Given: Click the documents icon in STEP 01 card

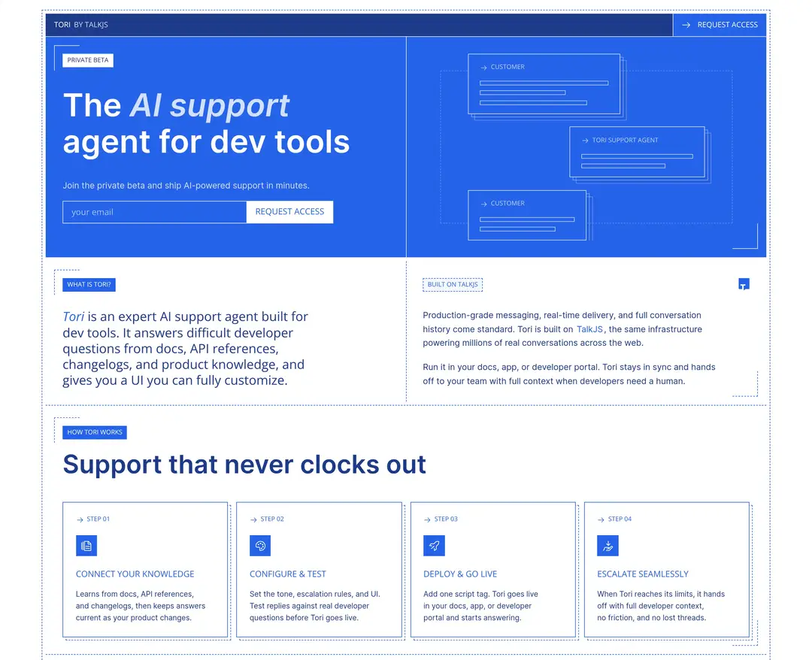Looking at the screenshot, I should (86, 546).
